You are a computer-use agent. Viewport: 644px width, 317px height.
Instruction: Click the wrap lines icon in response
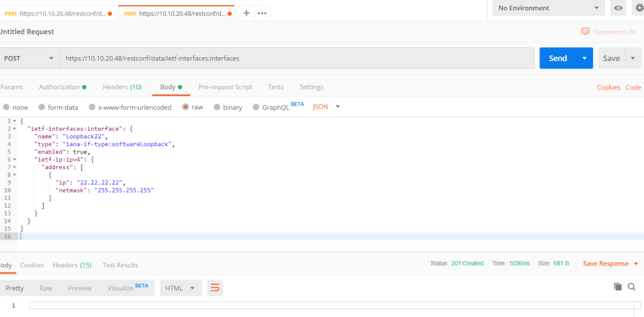click(215, 288)
